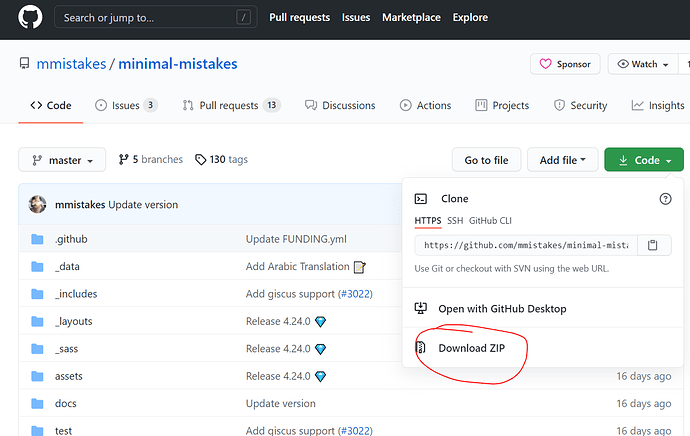Open issue #3022 link in _includes row
The height and width of the screenshot is (436, 690).
[x=355, y=293]
